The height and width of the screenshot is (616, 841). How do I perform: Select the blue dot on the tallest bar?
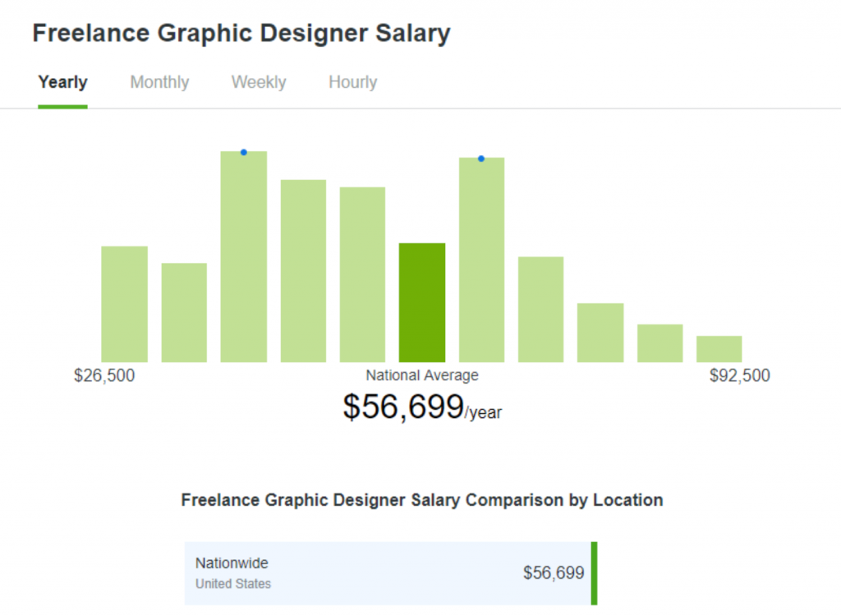[243, 152]
